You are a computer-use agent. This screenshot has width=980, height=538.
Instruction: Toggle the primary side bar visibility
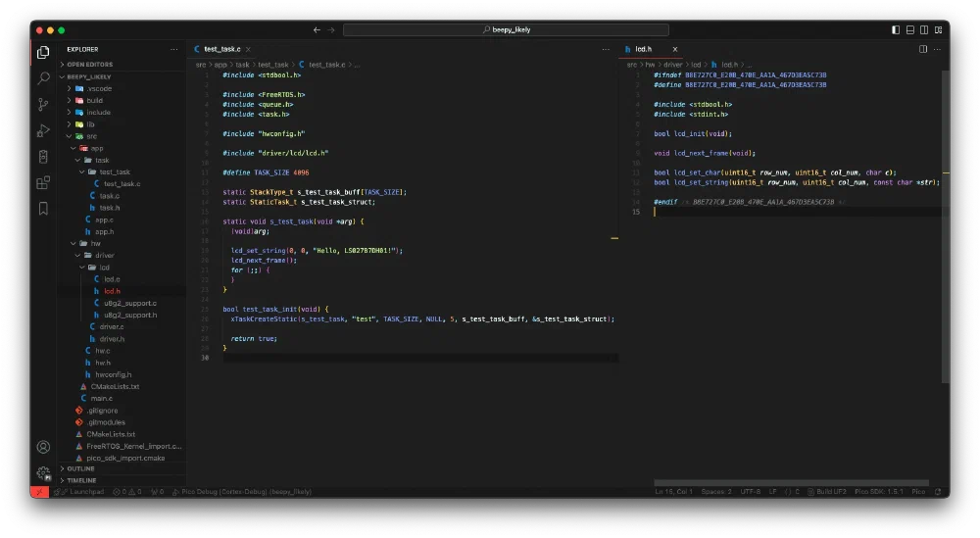tap(896, 30)
